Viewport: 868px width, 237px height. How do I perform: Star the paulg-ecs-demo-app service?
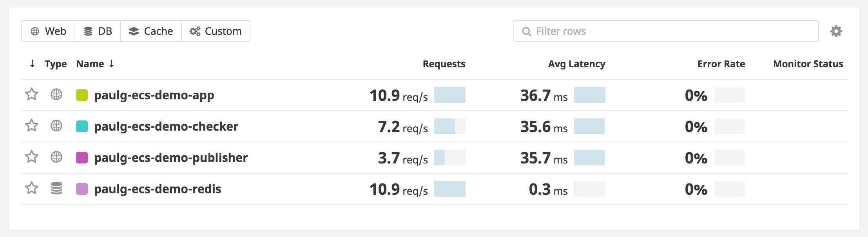pos(31,94)
